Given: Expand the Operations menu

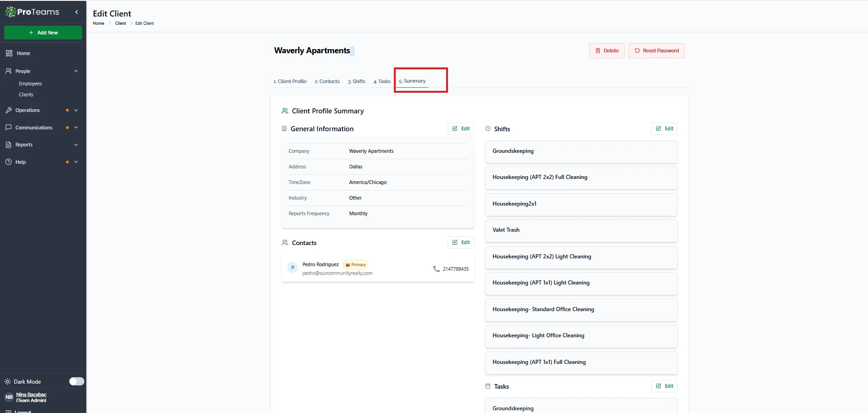Looking at the screenshot, I should click(x=76, y=110).
